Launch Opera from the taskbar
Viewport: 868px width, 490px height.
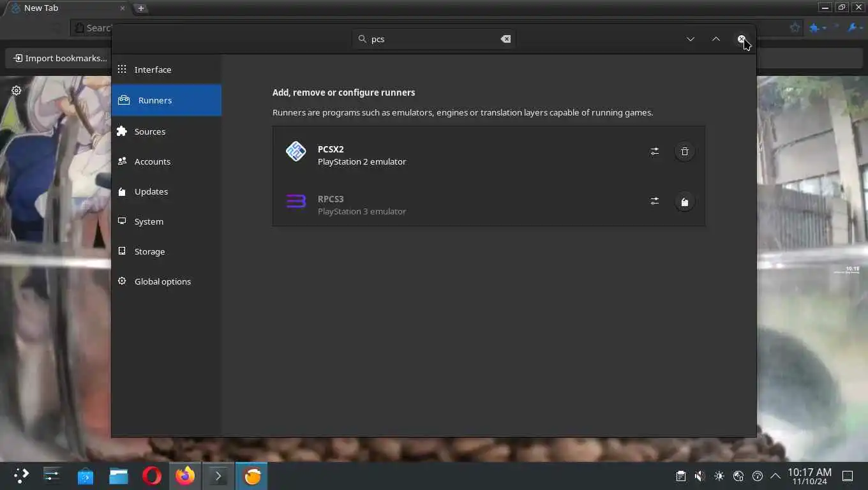pos(152,475)
